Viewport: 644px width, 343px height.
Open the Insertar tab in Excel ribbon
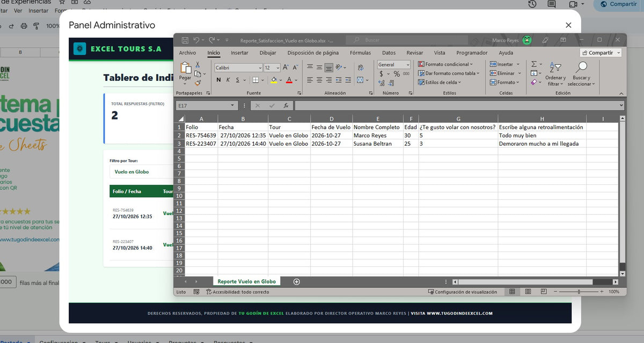(239, 53)
